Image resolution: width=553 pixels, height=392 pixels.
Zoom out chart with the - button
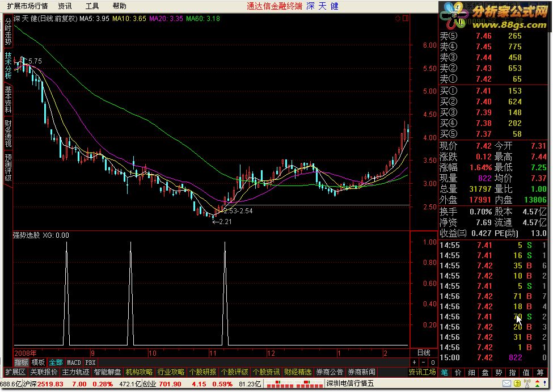424,363
